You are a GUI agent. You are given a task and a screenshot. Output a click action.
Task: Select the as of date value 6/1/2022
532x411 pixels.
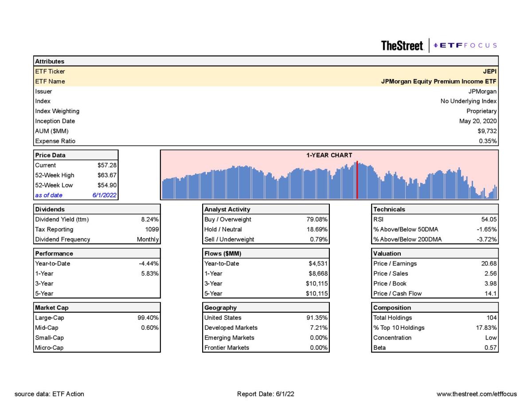pyautogui.click(x=104, y=195)
